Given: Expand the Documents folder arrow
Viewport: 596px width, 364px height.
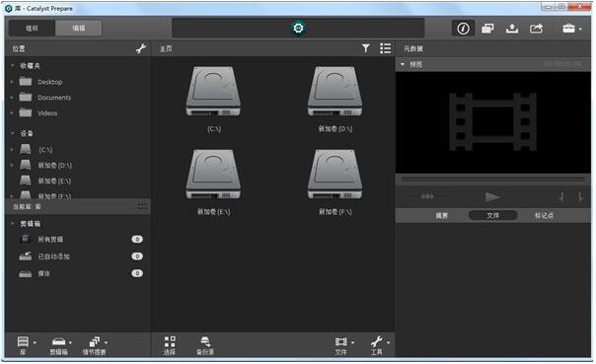Looking at the screenshot, I should (12, 98).
